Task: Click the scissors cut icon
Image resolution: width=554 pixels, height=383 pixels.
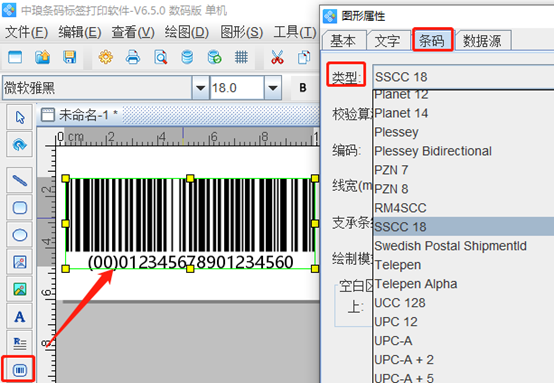Action: tap(277, 57)
